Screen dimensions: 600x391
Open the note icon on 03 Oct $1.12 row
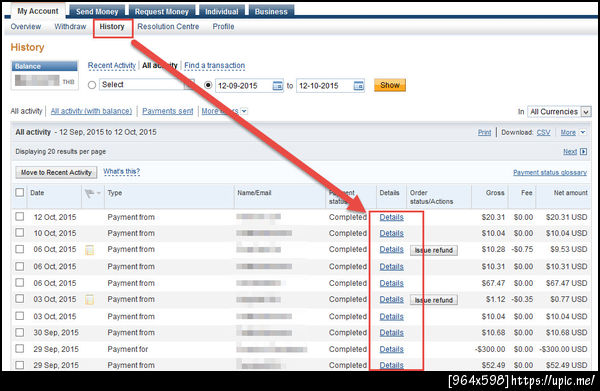(x=89, y=300)
